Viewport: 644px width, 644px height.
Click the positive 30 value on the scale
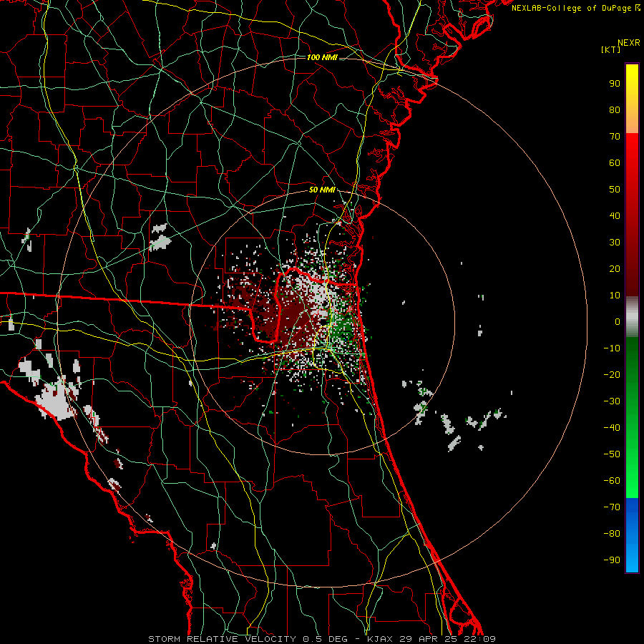(615, 243)
